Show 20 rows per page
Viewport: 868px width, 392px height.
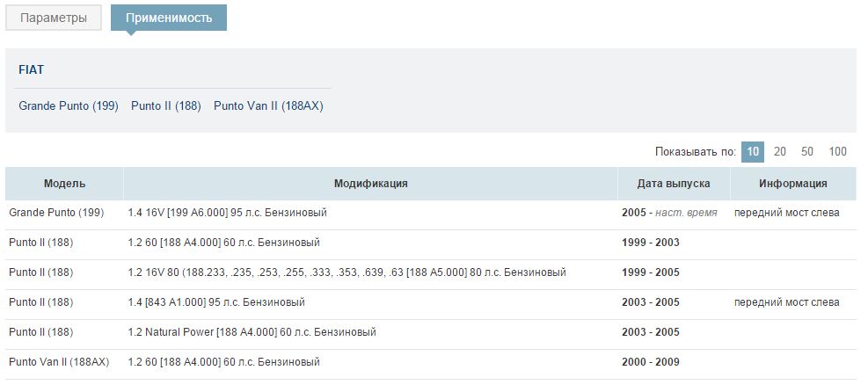tap(780, 151)
